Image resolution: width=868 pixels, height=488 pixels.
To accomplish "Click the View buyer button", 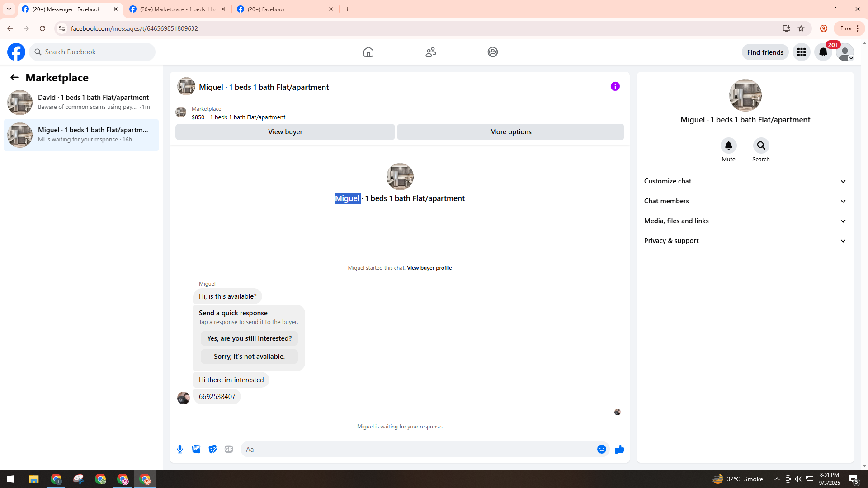I will [285, 132].
